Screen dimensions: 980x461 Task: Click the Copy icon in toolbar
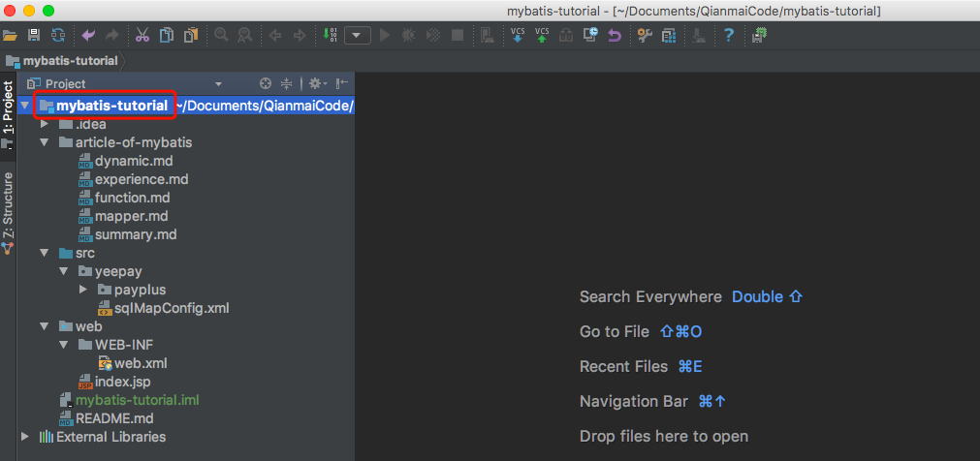pyautogui.click(x=167, y=36)
